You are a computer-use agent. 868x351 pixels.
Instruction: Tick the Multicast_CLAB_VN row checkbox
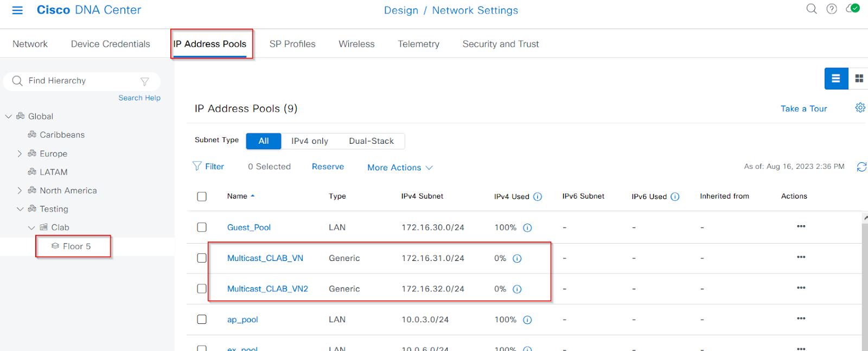point(202,258)
